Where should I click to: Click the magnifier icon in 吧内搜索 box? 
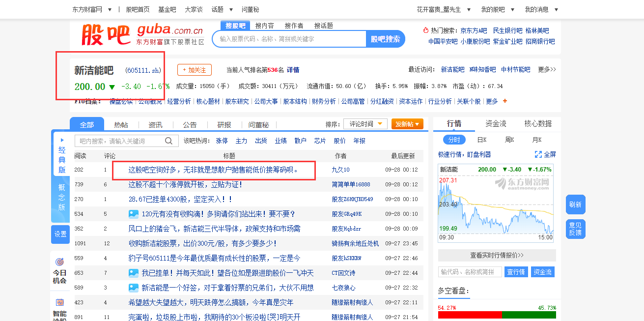pyautogui.click(x=169, y=141)
